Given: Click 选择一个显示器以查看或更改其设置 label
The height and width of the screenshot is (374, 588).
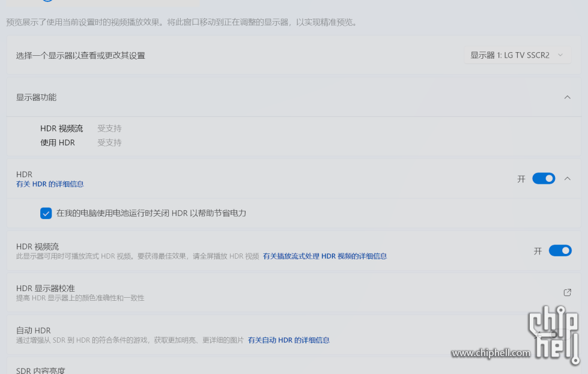Looking at the screenshot, I should pyautogui.click(x=80, y=55).
